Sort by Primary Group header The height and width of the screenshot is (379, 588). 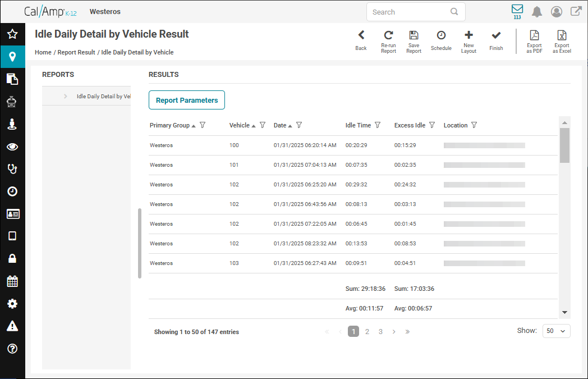point(172,125)
